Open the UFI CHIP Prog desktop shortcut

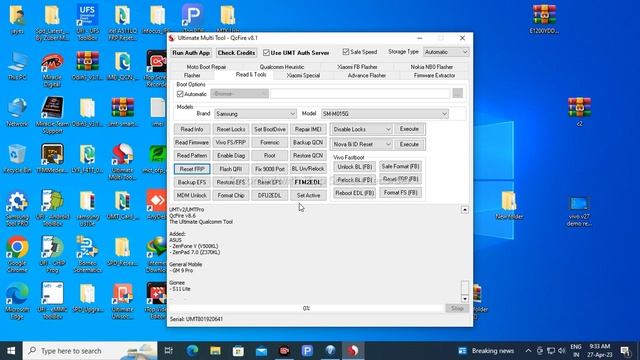tap(52, 255)
